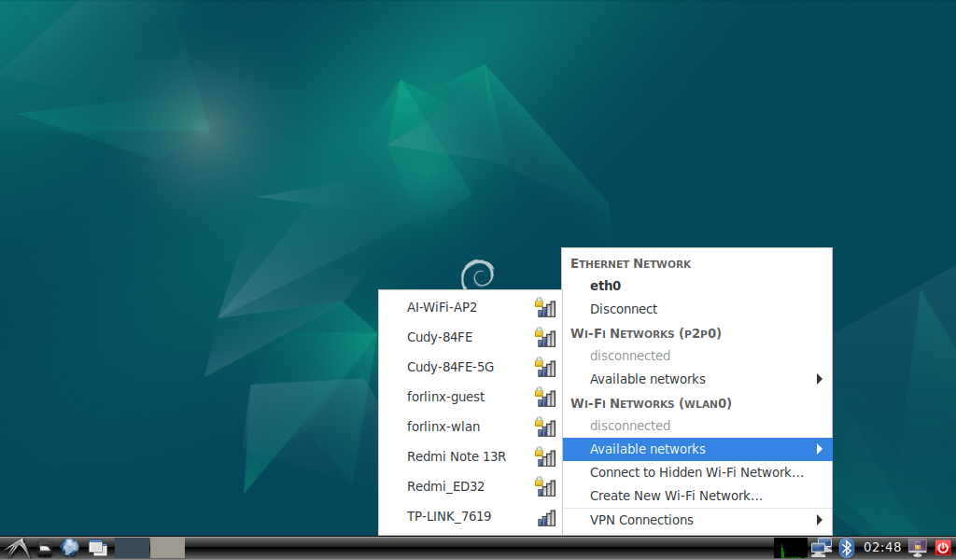Screen dimensions: 956x560
Task: Select the open TP-LINK_7619 network
Action: 471,516
